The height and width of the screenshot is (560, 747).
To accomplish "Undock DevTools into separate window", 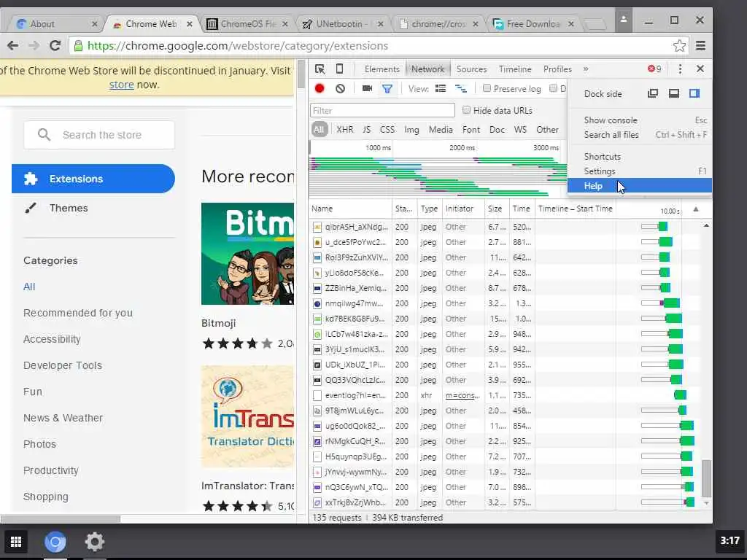I will tap(653, 93).
